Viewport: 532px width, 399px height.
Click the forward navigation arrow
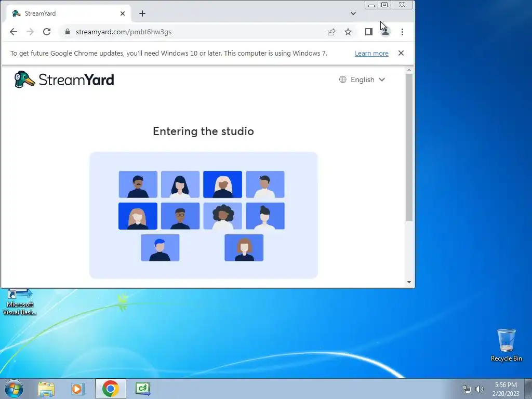click(x=30, y=32)
